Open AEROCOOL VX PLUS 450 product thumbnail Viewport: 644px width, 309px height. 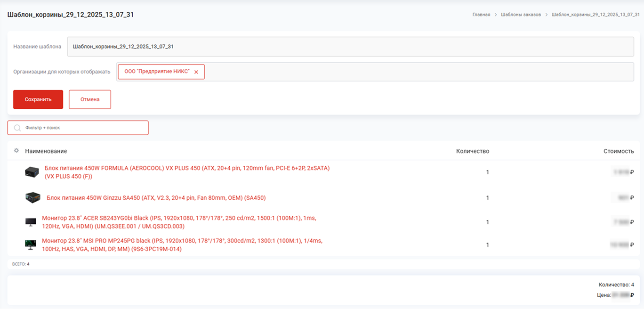click(32, 172)
